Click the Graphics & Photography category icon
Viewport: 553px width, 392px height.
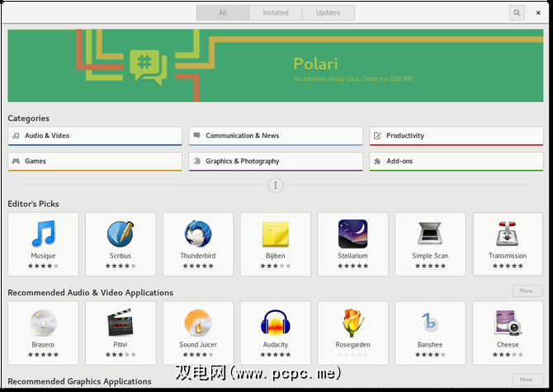tap(196, 161)
